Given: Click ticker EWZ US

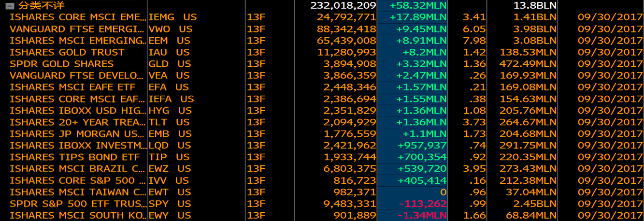Looking at the screenshot, I should pos(170,168).
